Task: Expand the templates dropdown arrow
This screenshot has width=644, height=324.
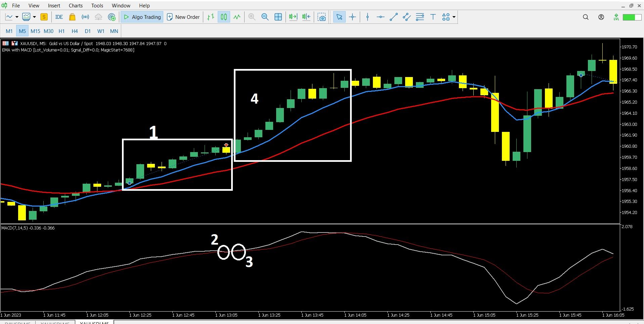Action: (x=34, y=17)
